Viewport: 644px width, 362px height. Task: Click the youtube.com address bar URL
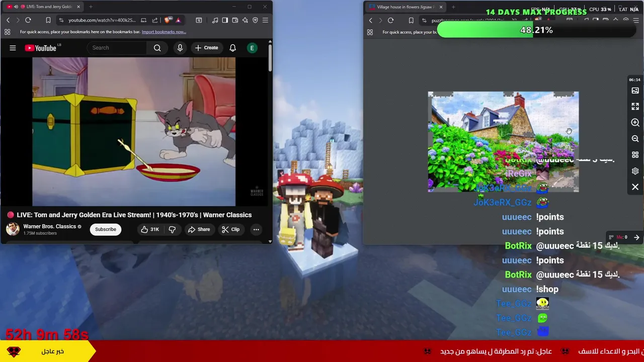point(102,20)
